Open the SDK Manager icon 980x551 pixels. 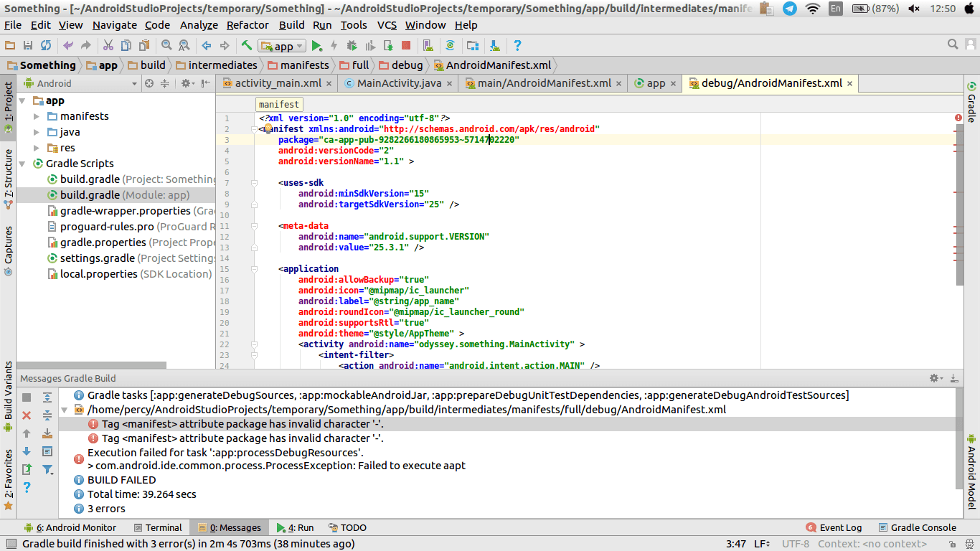(495, 45)
